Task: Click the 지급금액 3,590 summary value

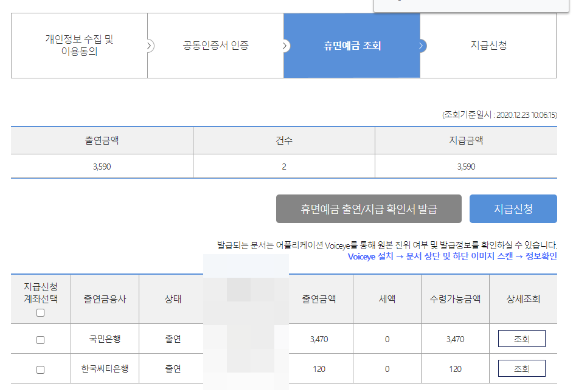Action: coord(467,167)
